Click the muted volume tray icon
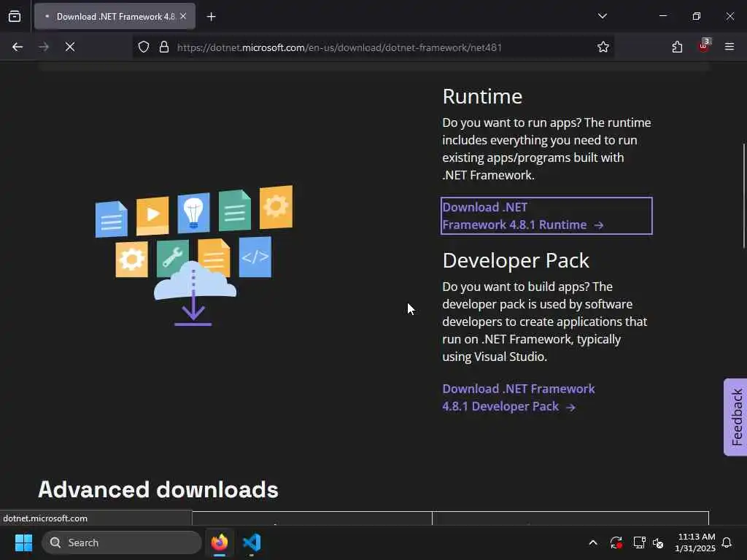This screenshot has width=747, height=560. 658,542
